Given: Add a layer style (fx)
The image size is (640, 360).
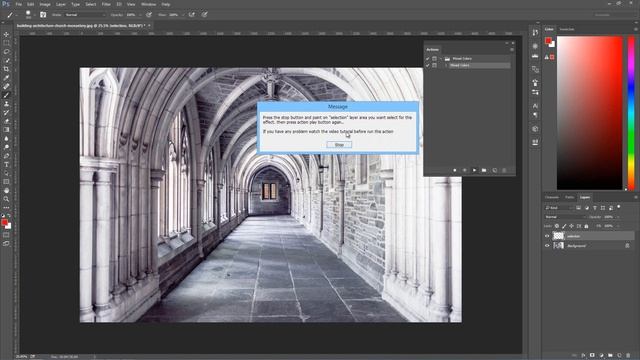Looking at the screenshot, I should (x=583, y=356).
